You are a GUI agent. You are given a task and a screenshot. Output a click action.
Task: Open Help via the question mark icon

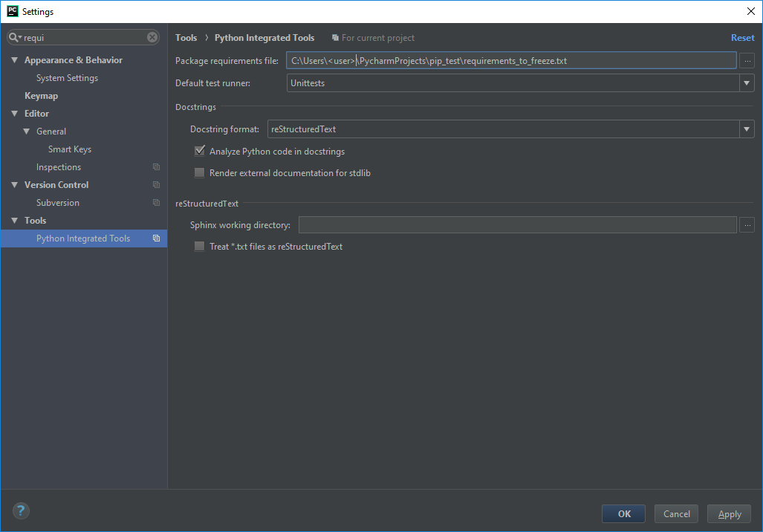(20, 510)
